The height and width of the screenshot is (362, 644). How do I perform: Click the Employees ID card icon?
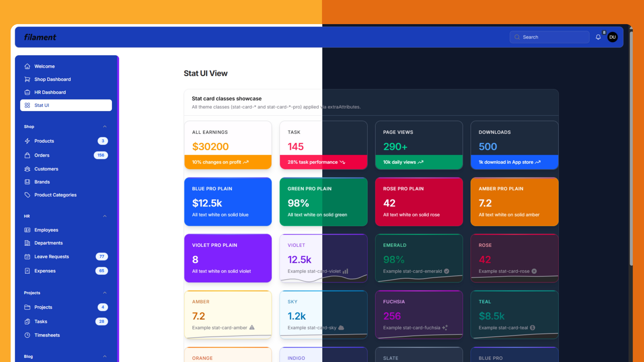(x=27, y=230)
